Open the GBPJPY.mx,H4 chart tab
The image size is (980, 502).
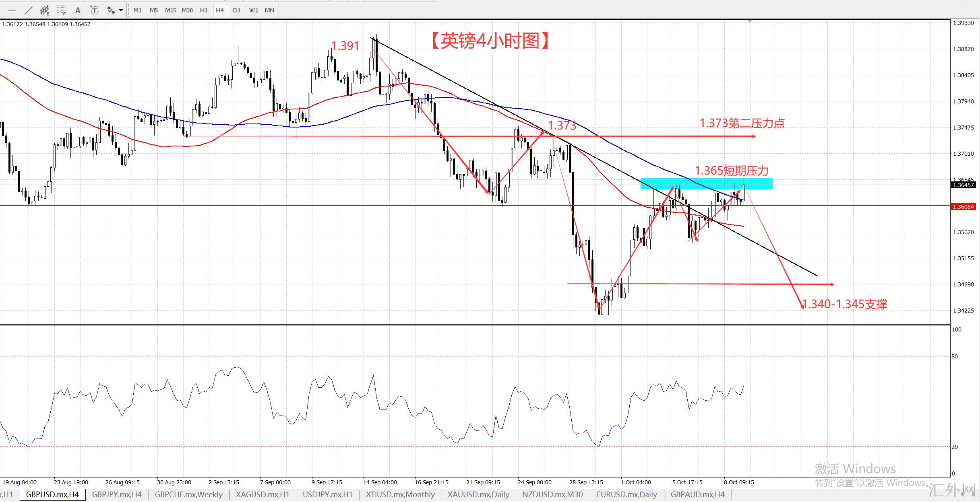click(x=117, y=494)
